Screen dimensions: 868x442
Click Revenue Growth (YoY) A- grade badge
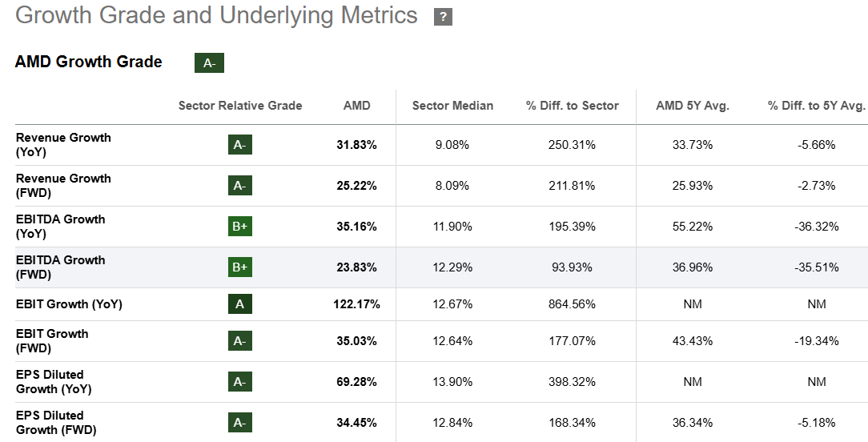pos(239,145)
